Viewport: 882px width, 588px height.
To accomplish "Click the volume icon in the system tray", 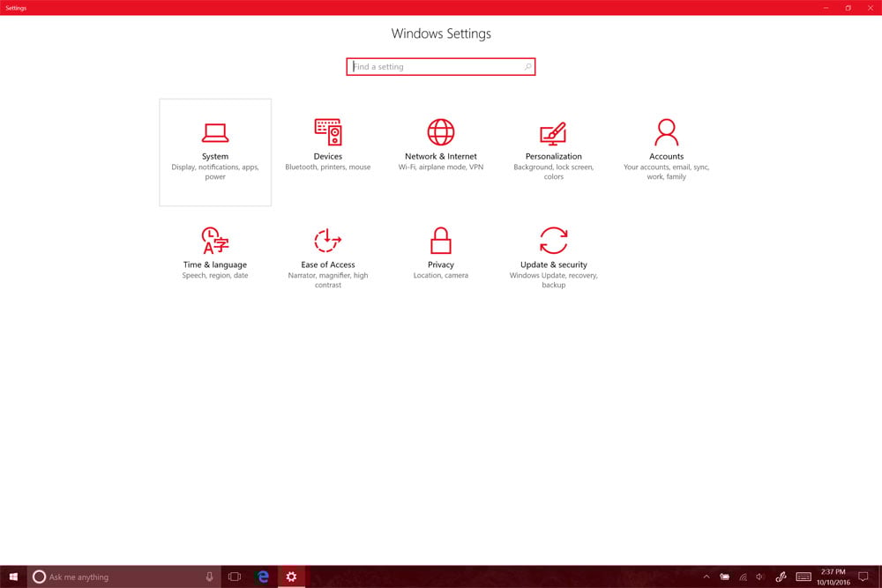I will 759,576.
